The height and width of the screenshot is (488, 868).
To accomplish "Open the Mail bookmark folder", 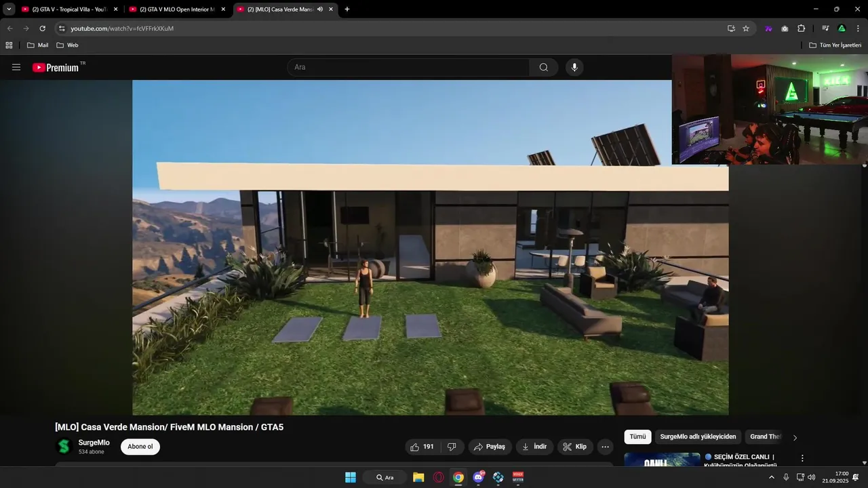I will click(x=38, y=45).
